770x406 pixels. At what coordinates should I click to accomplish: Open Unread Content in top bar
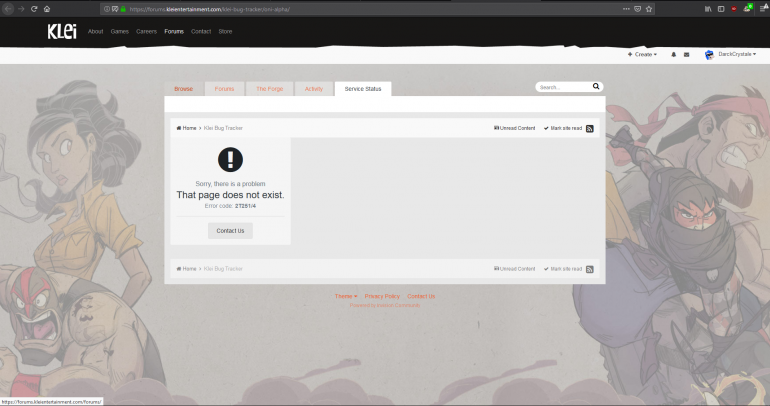tap(514, 128)
